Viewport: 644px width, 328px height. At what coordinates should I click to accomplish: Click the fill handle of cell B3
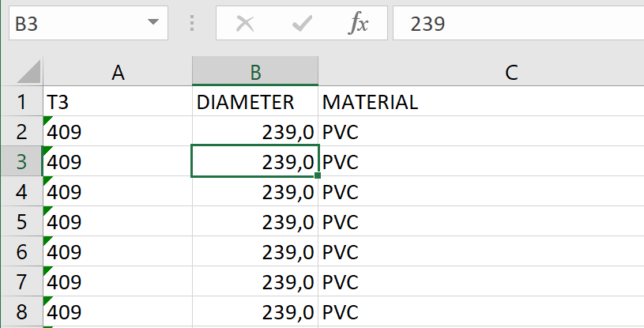(318, 175)
